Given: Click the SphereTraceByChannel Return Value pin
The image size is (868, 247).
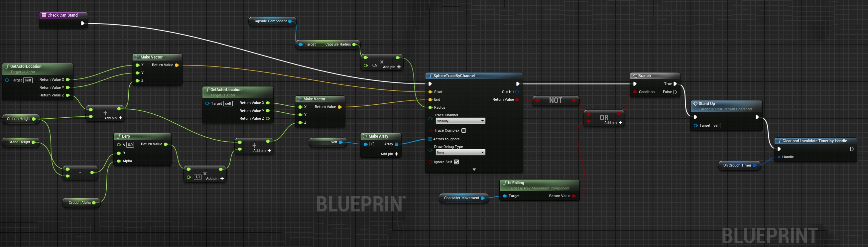Looking at the screenshot, I should coord(517,99).
